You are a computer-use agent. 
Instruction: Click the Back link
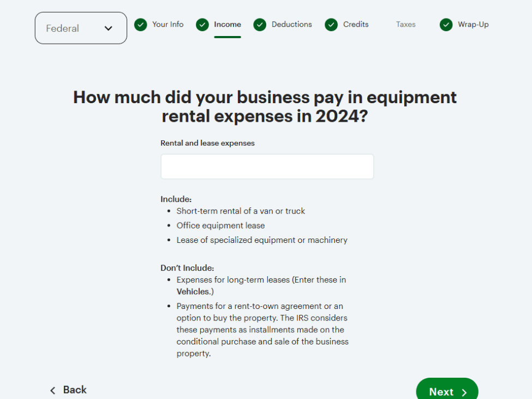[x=75, y=390]
